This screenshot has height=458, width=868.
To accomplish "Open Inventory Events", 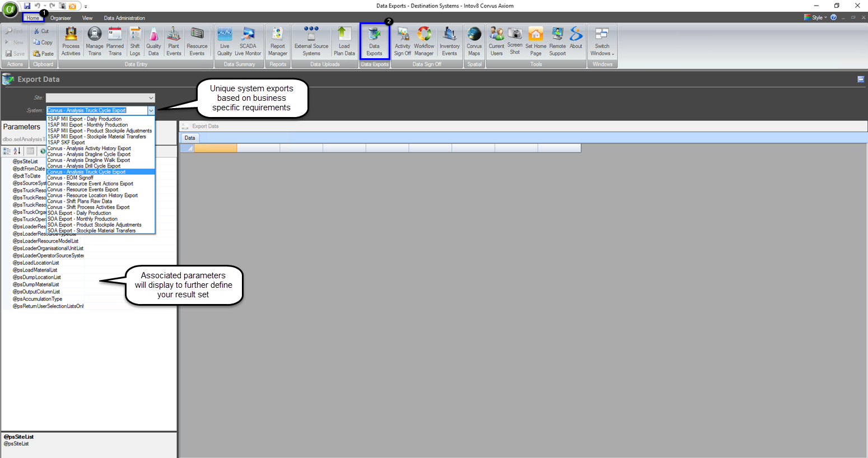I will [449, 41].
